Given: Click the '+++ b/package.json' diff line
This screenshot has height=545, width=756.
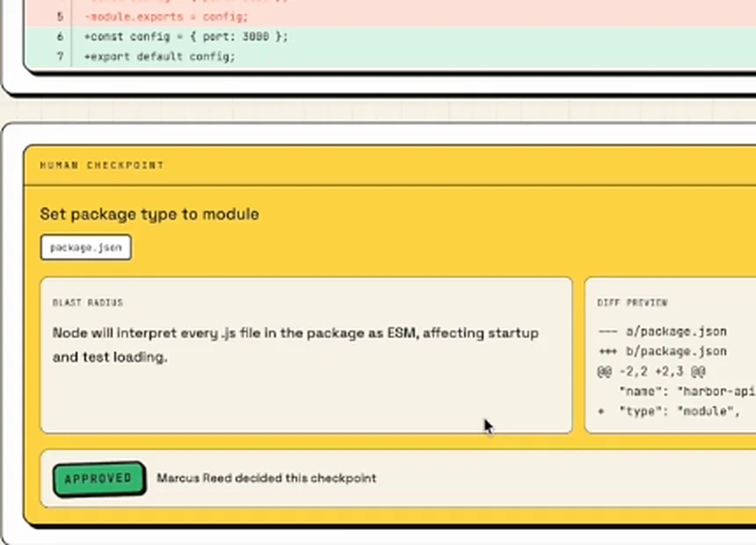Looking at the screenshot, I should click(x=662, y=352).
